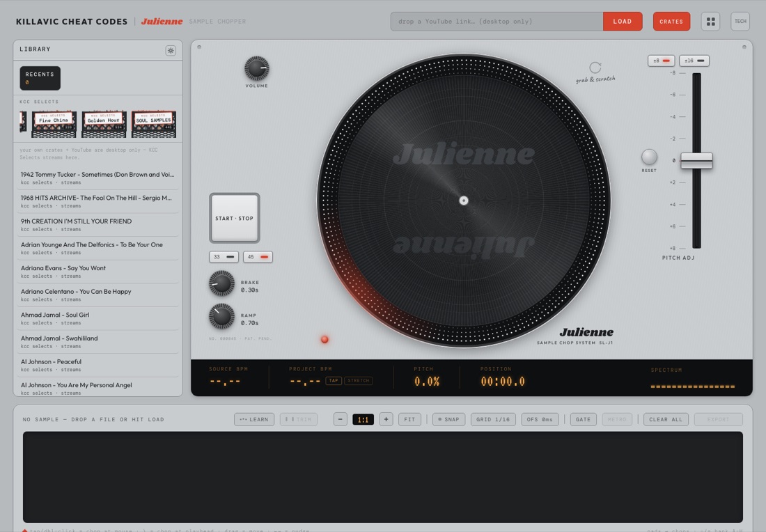Zoom out with the minus button

point(340,419)
